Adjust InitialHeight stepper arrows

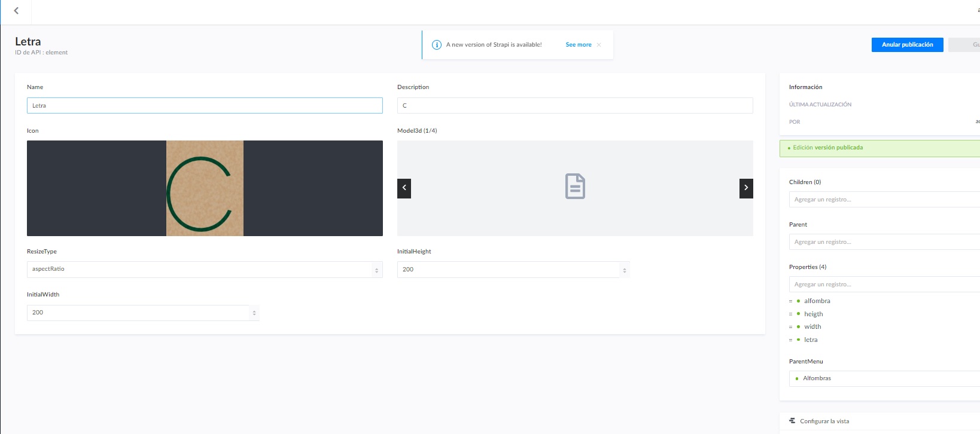pyautogui.click(x=625, y=270)
